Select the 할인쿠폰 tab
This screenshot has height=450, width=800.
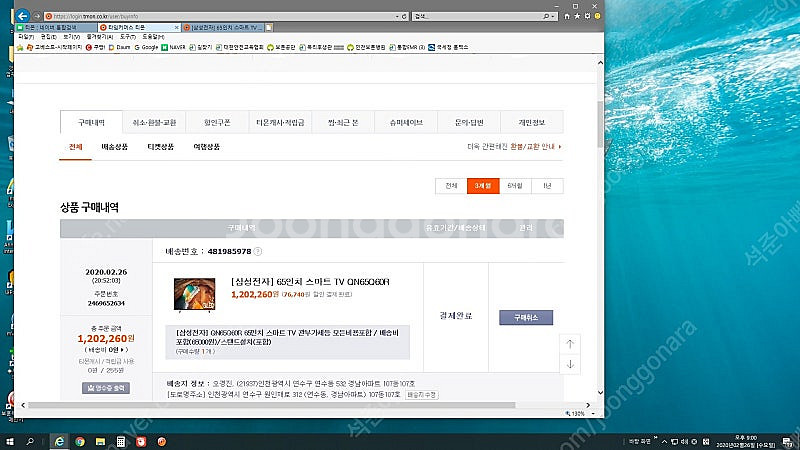[217, 122]
